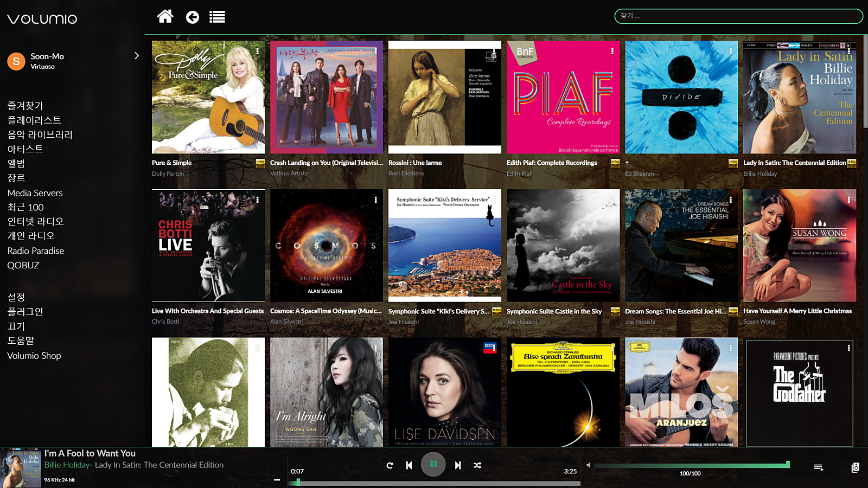
Task: Switch to list view icon
Action: (x=217, y=17)
